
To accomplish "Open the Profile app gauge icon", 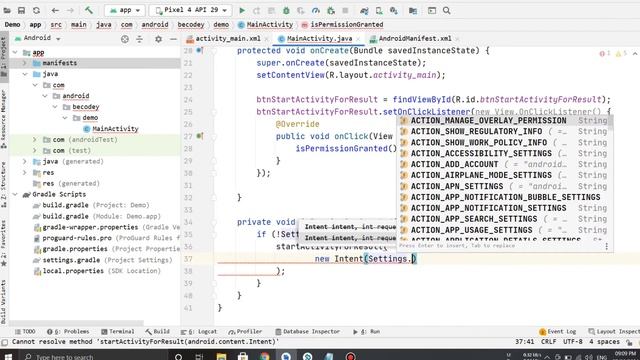I will pos(316,11).
